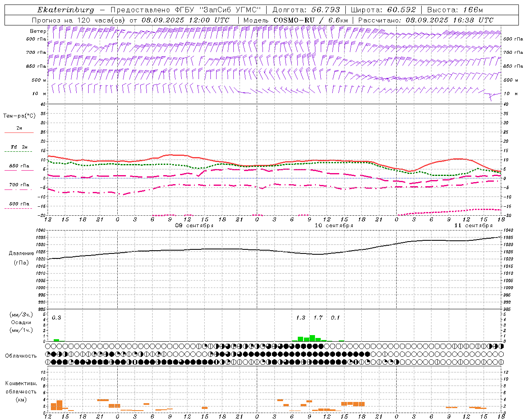Click the 500 гПа temperature legend line sample
This screenshot has height=420, width=525.
click(x=18, y=209)
